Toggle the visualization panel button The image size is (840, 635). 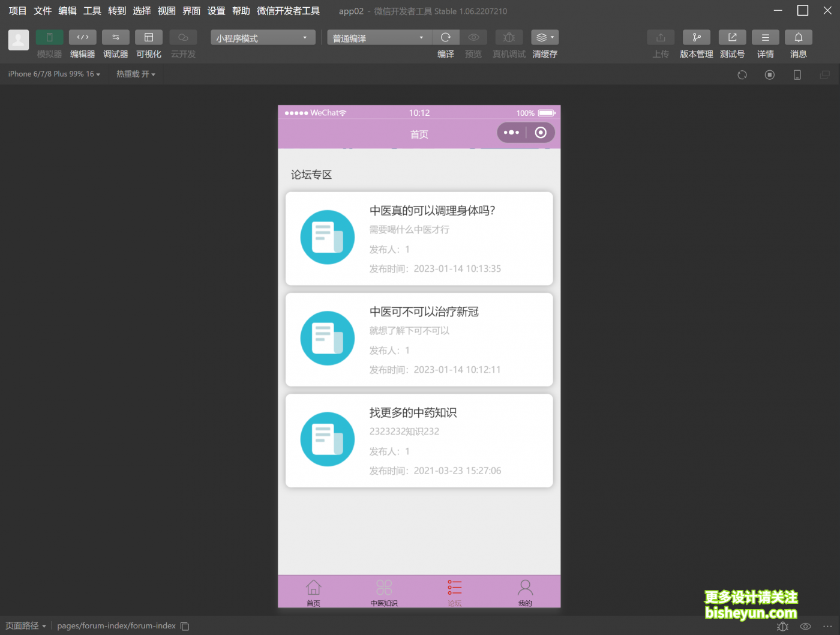pos(149,37)
